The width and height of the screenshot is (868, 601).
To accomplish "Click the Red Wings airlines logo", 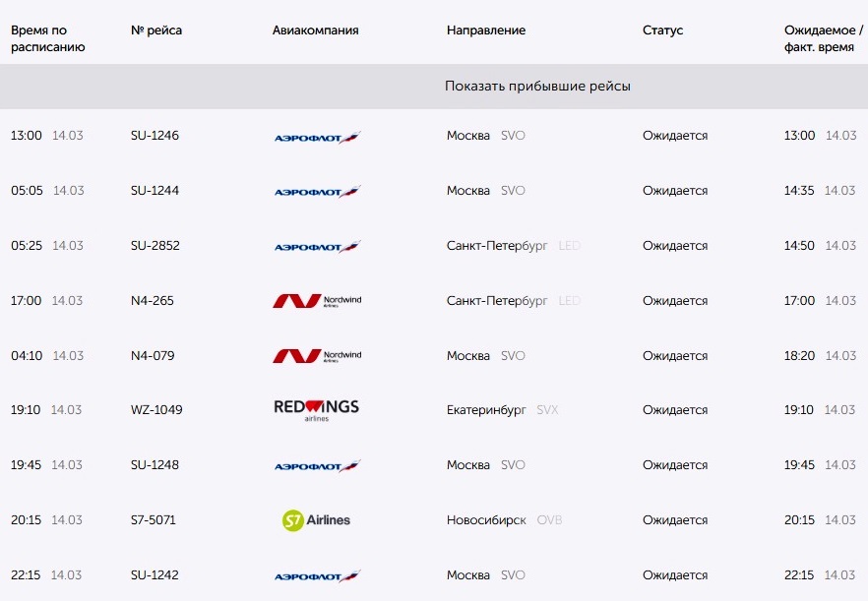I will point(317,410).
